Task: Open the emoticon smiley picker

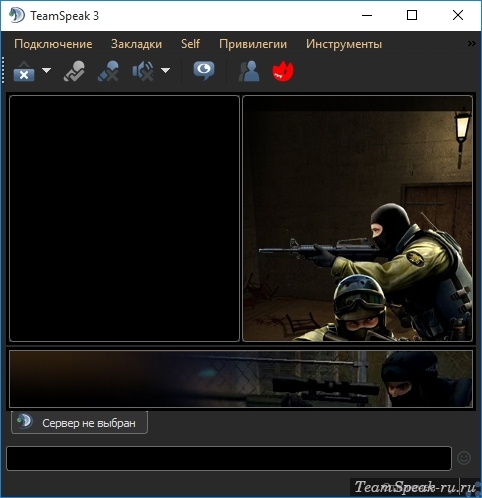Action: [x=464, y=458]
